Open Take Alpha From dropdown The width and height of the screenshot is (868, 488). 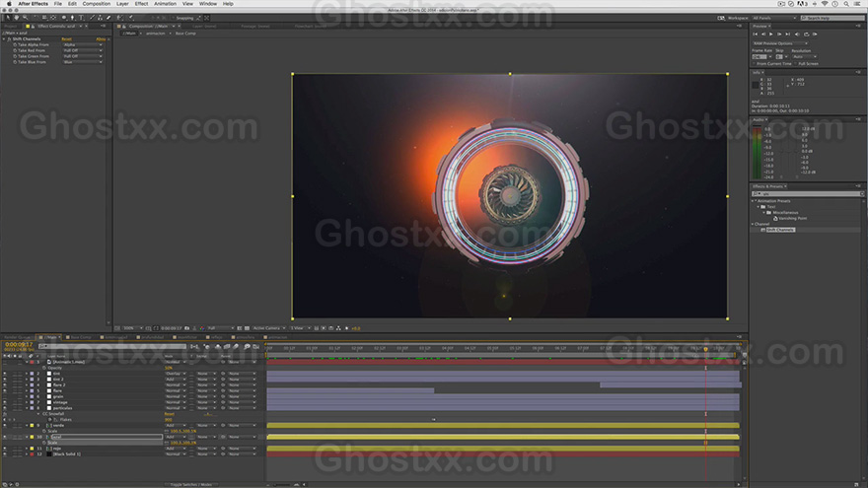pyautogui.click(x=83, y=44)
